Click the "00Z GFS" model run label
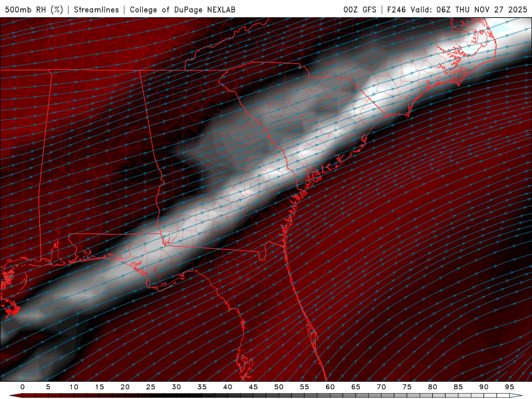 coord(360,9)
